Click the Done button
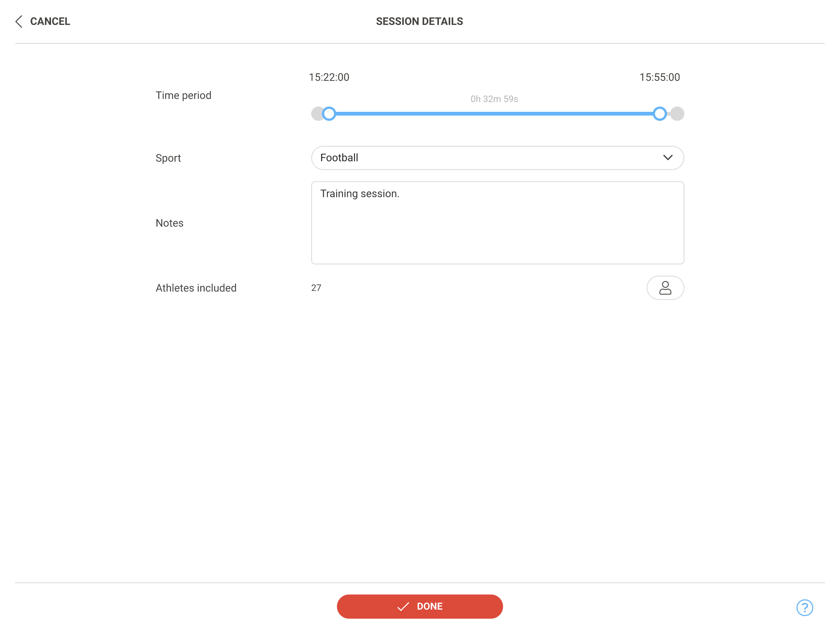The height and width of the screenshot is (630, 840). click(x=420, y=606)
